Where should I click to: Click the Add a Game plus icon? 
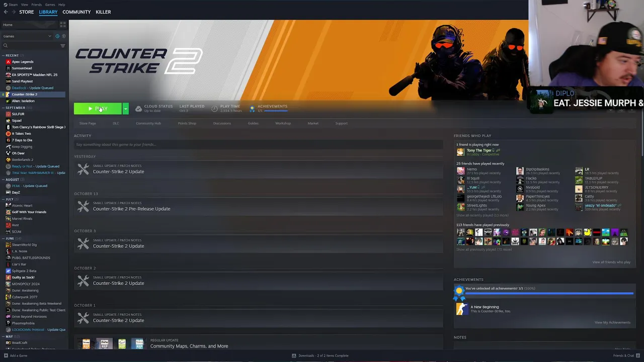[5, 355]
